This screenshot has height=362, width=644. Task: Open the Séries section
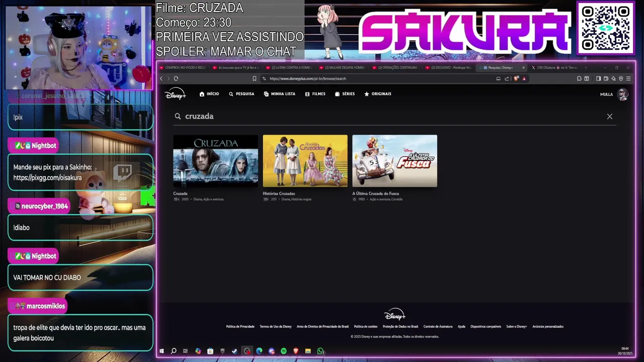(x=345, y=94)
